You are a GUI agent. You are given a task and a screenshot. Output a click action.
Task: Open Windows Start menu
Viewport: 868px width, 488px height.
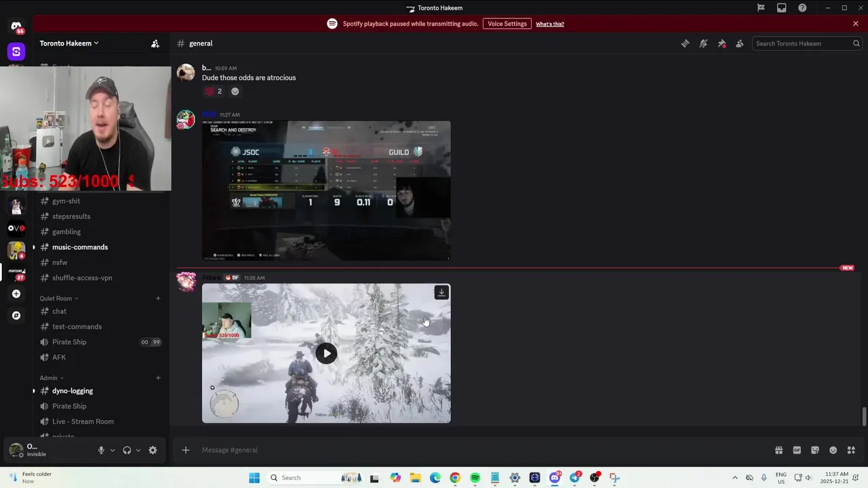tap(254, 478)
